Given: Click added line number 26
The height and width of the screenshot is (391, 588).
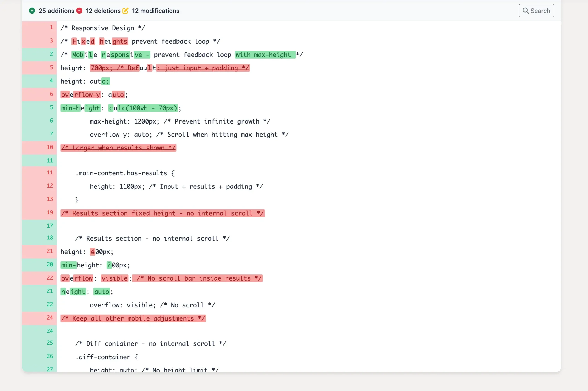Looking at the screenshot, I should point(50,356).
